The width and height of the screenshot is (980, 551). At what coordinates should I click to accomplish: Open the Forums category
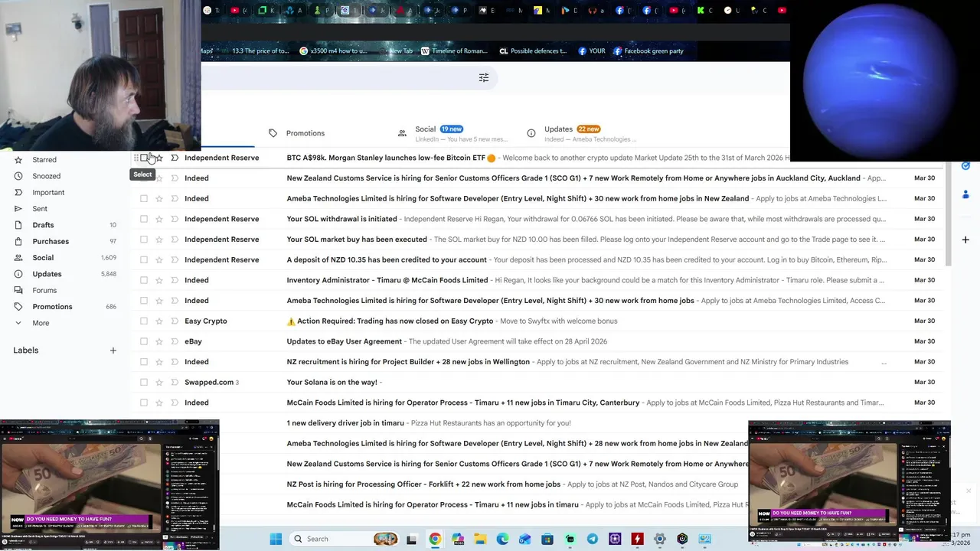(x=44, y=291)
